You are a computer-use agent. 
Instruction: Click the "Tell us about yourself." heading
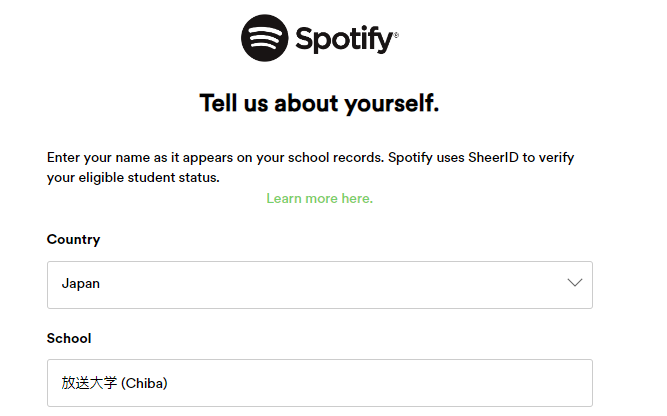pyautogui.click(x=319, y=103)
